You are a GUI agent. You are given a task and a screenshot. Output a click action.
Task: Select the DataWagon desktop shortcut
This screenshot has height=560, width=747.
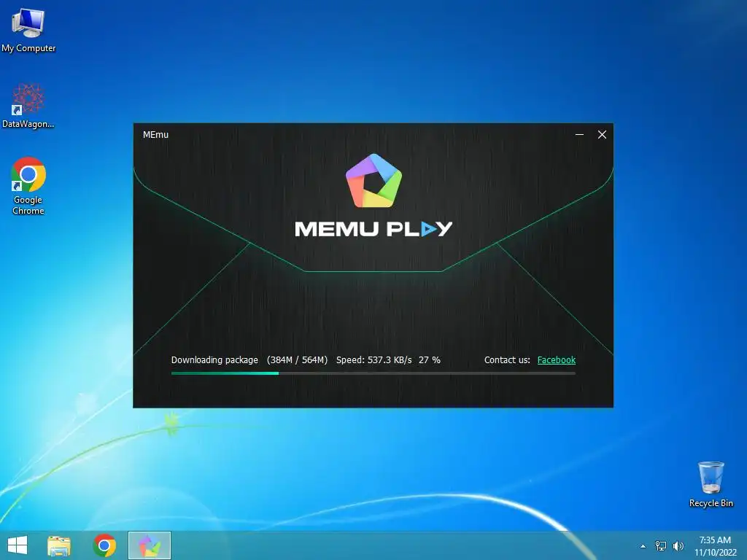click(28, 106)
